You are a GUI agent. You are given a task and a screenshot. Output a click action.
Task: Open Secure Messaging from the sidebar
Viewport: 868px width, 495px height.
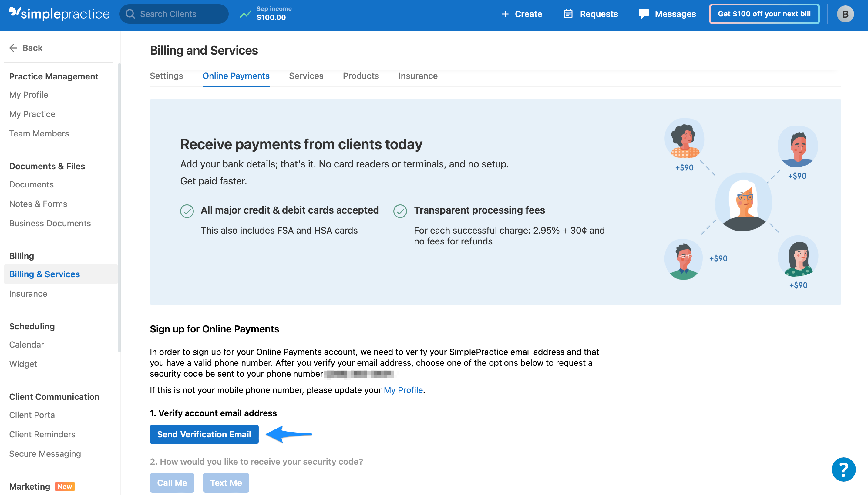point(45,453)
